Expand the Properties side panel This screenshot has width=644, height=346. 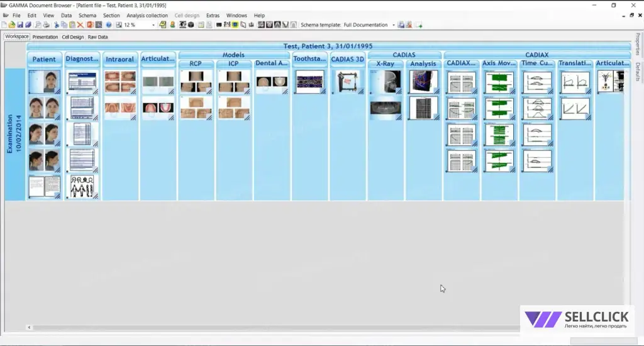click(638, 45)
